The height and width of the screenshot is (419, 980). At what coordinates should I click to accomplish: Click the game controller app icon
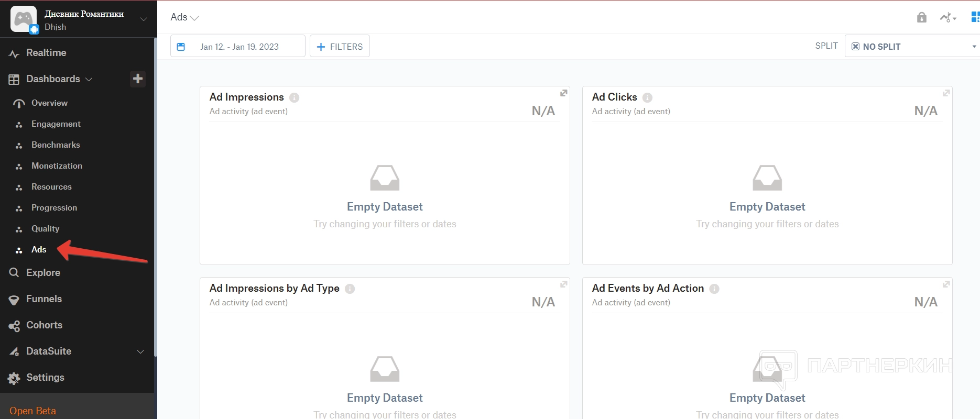coord(24,19)
